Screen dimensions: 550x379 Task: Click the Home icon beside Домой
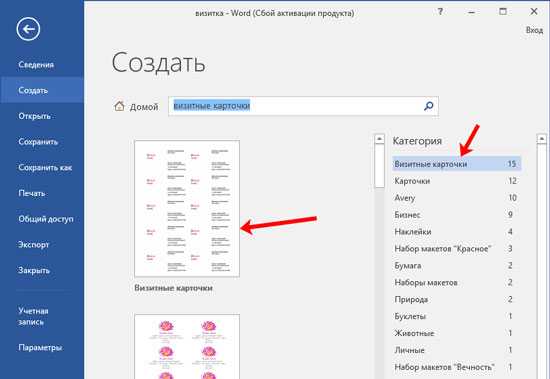point(119,106)
